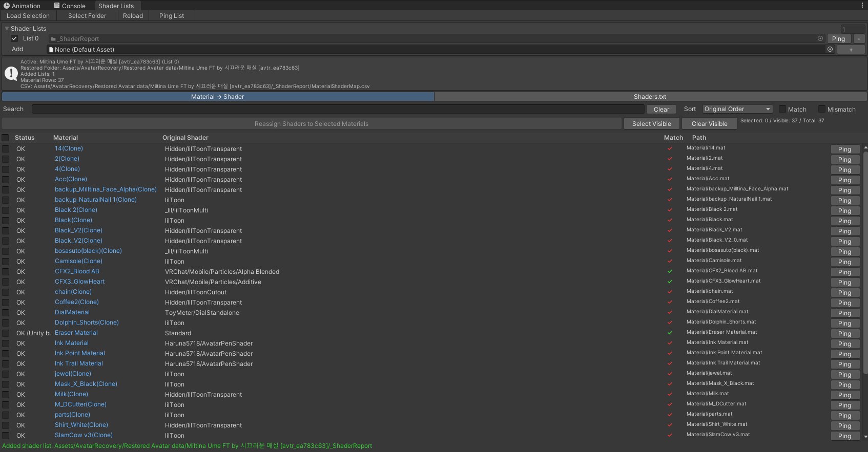This screenshot has height=452, width=868.
Task: Remove List 0 with the minus button
Action: pos(859,39)
